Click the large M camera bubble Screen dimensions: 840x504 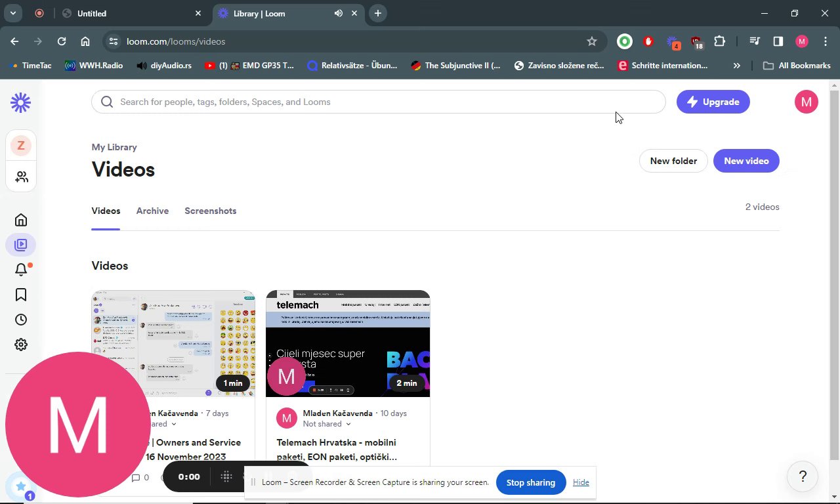pyautogui.click(x=77, y=425)
